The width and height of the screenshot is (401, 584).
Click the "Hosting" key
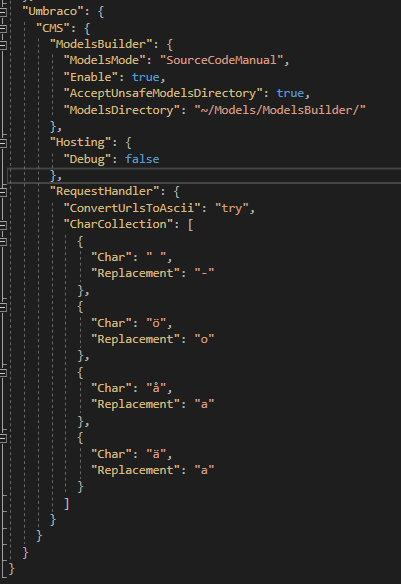pyautogui.click(x=81, y=142)
